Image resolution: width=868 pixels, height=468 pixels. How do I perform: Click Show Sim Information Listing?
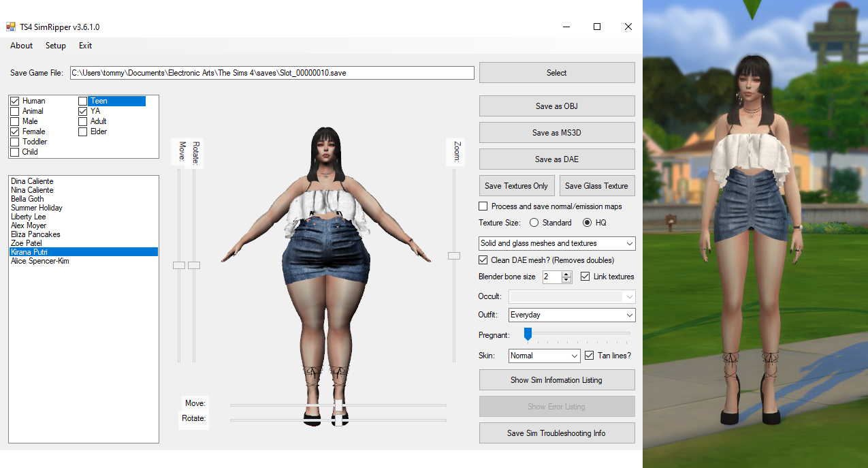(556, 379)
